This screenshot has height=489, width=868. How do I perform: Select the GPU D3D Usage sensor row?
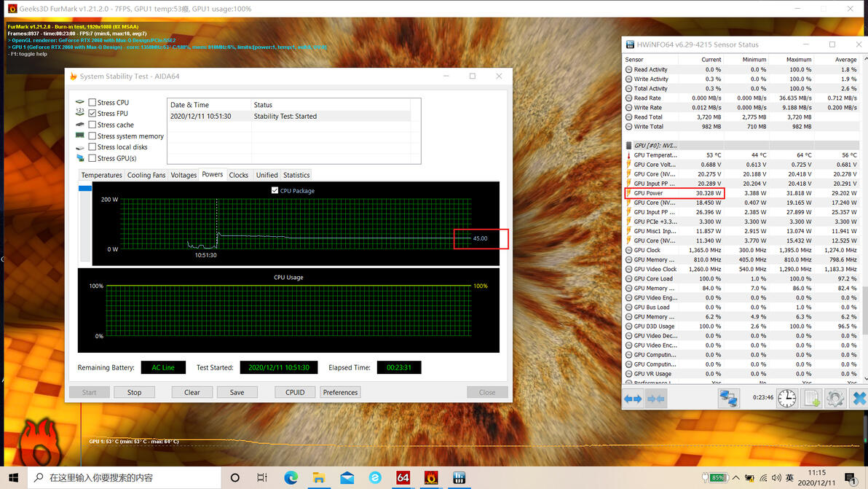coord(742,326)
